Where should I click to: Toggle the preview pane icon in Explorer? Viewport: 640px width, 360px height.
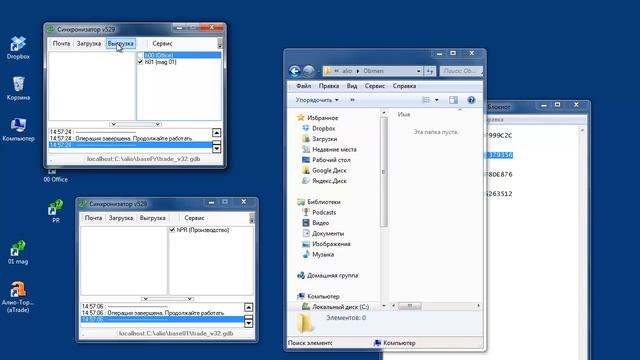tap(453, 100)
